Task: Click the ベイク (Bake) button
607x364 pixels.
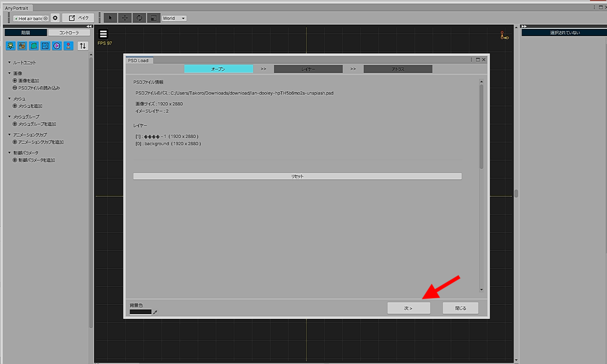Action: 78,18
